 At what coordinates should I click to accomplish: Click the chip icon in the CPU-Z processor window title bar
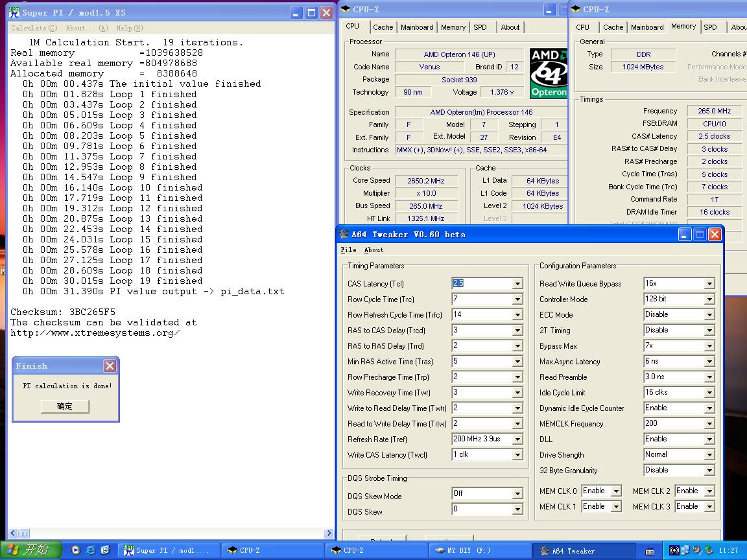click(346, 9)
